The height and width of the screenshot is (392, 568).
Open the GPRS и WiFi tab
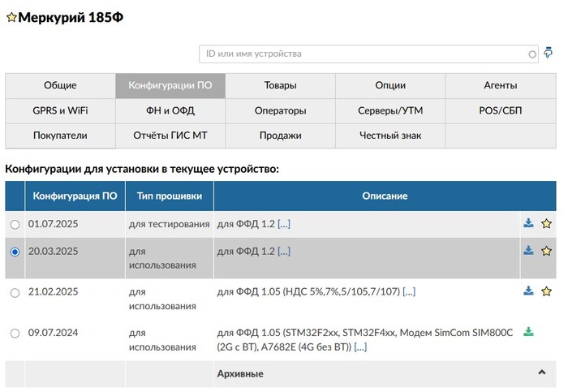coord(60,110)
